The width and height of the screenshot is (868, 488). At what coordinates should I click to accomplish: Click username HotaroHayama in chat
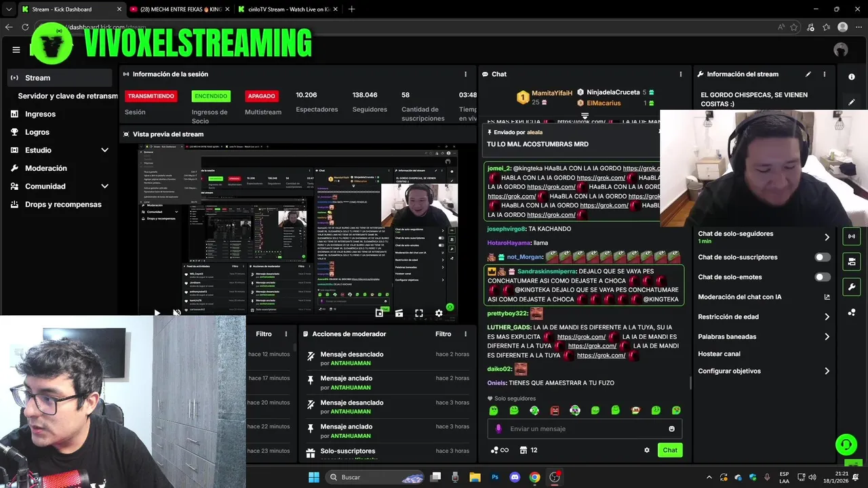click(x=510, y=243)
